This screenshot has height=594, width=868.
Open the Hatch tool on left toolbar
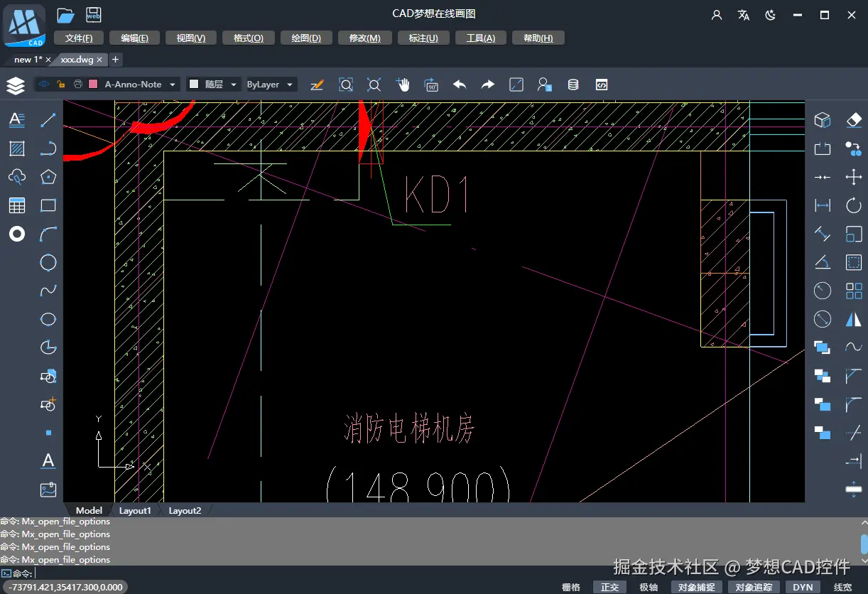pos(16,148)
